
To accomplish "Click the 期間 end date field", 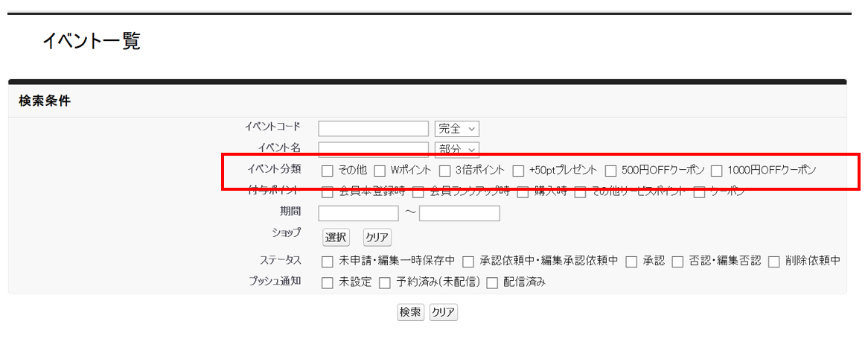I will [459, 214].
